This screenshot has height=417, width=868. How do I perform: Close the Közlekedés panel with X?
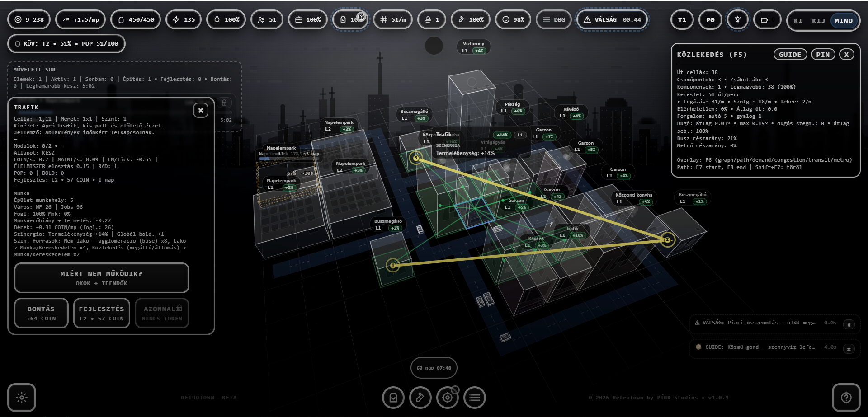847,54
